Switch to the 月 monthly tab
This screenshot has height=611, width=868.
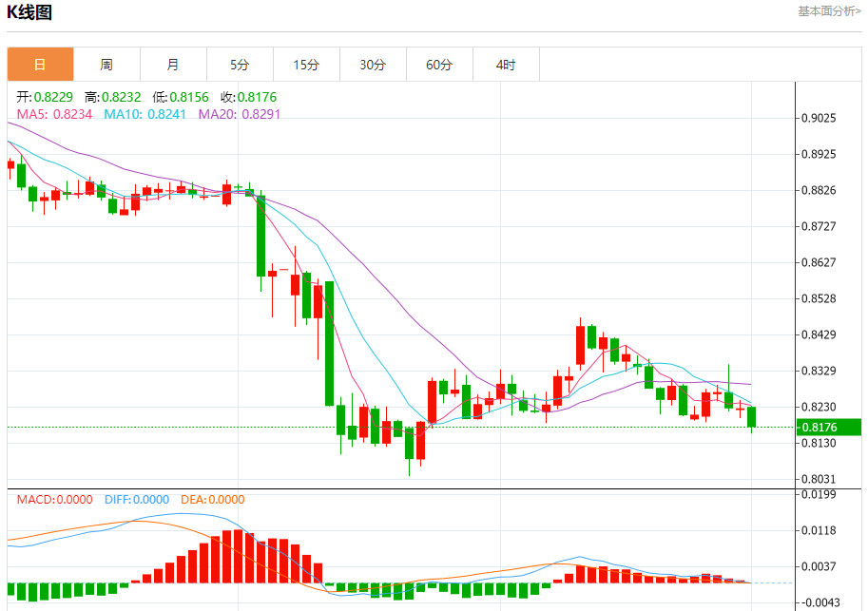point(173,65)
